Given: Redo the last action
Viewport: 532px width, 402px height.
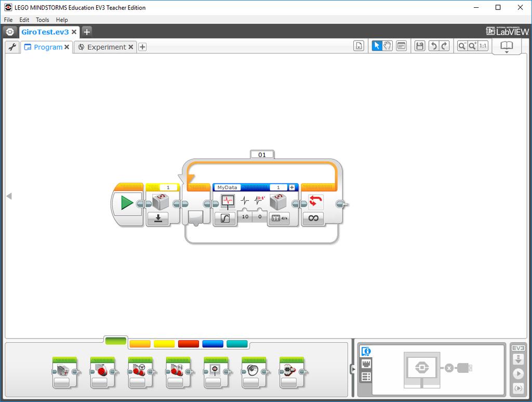Looking at the screenshot, I should (x=444, y=46).
